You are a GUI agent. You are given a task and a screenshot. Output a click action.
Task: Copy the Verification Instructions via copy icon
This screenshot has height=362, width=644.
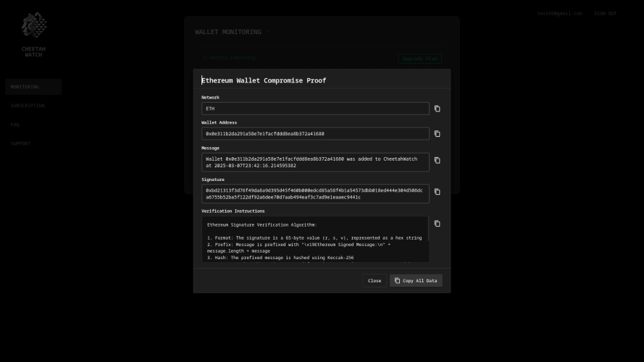(x=437, y=224)
